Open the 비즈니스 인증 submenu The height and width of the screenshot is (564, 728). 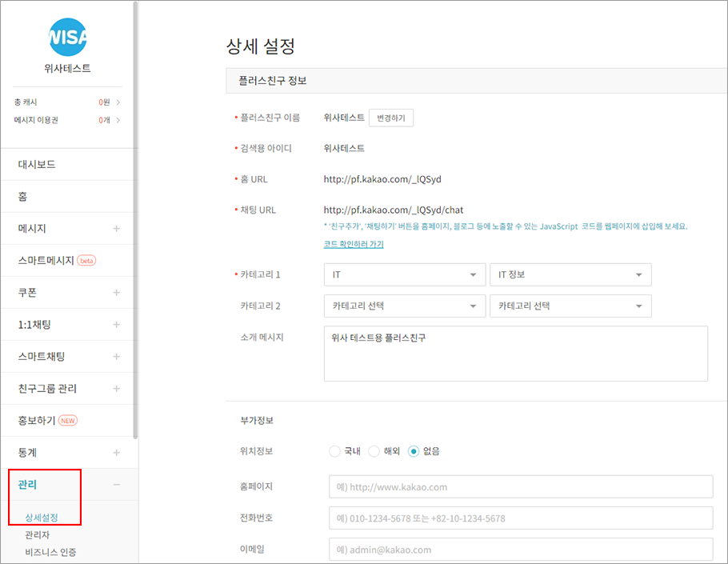[50, 552]
